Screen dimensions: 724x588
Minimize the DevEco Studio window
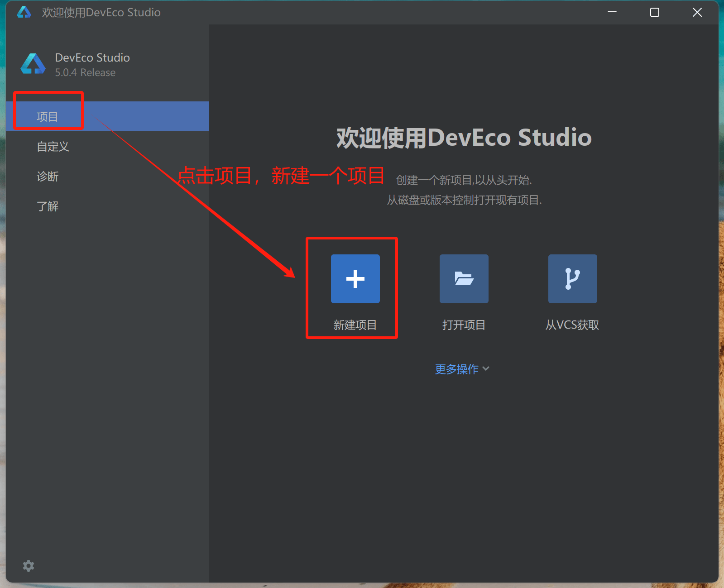[x=612, y=12]
